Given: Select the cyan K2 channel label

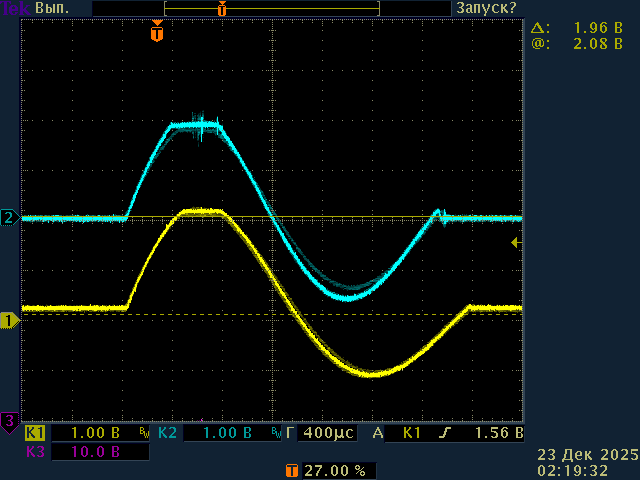Looking at the screenshot, I should click(167, 434).
